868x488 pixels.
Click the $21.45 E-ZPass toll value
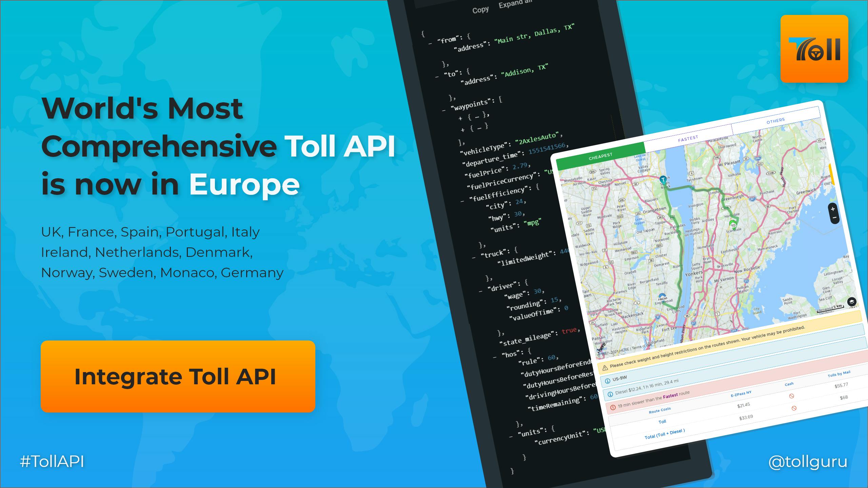(x=744, y=405)
